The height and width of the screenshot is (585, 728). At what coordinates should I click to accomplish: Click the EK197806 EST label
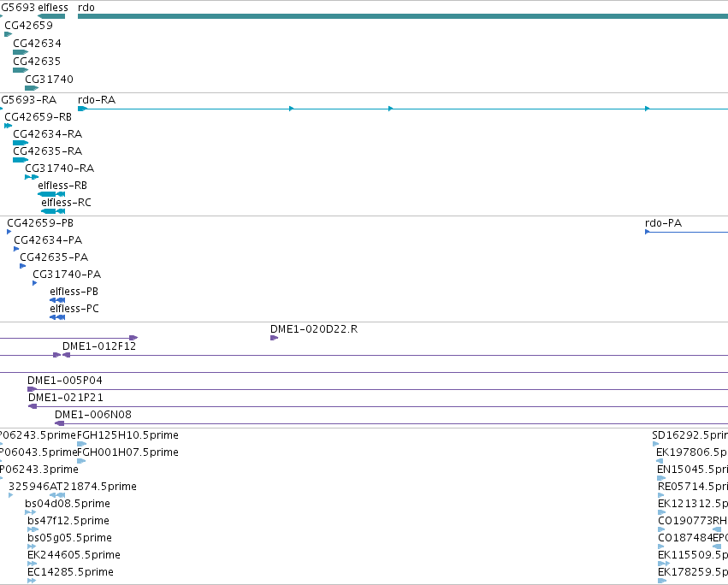(692, 452)
